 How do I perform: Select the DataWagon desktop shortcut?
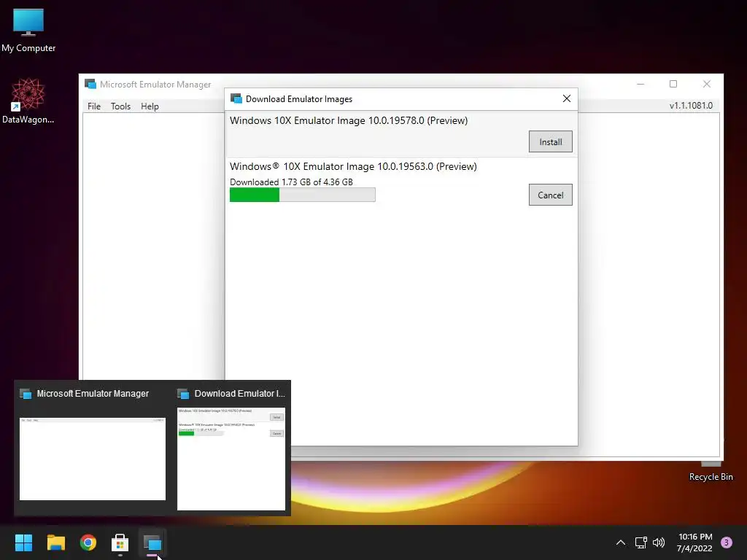click(x=28, y=101)
